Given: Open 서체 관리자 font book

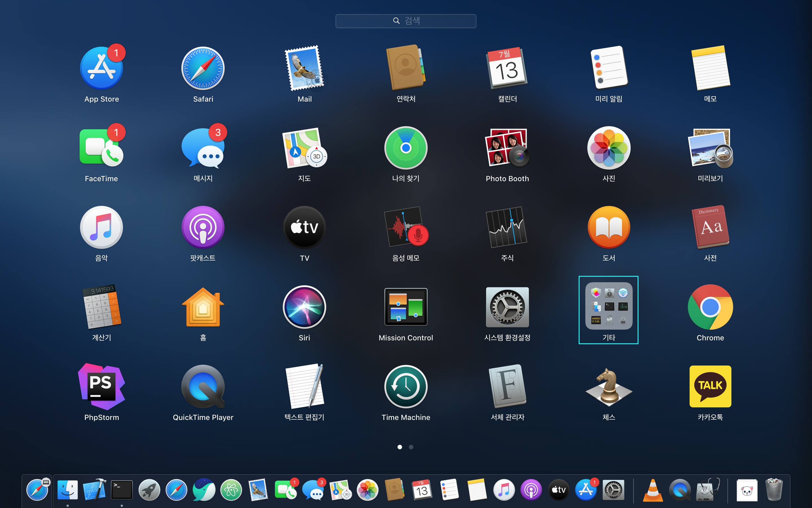Looking at the screenshot, I should (507, 387).
